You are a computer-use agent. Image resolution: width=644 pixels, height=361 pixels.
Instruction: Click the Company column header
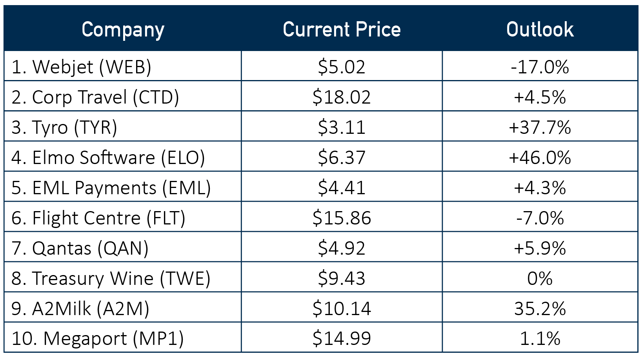click(x=123, y=29)
